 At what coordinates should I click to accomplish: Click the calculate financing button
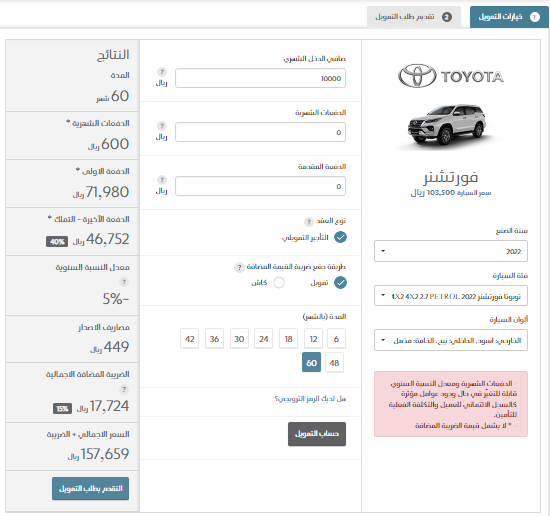(317, 434)
